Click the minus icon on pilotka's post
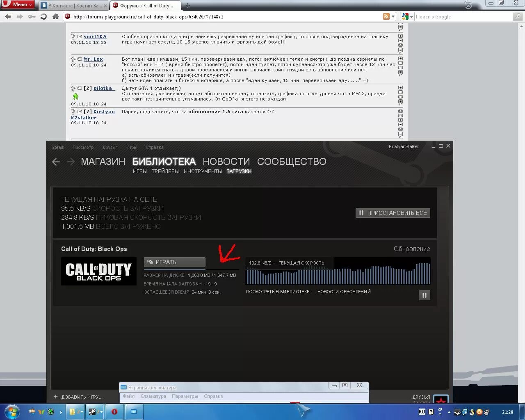Screen dimensions: 525x420 click(x=400, y=92)
